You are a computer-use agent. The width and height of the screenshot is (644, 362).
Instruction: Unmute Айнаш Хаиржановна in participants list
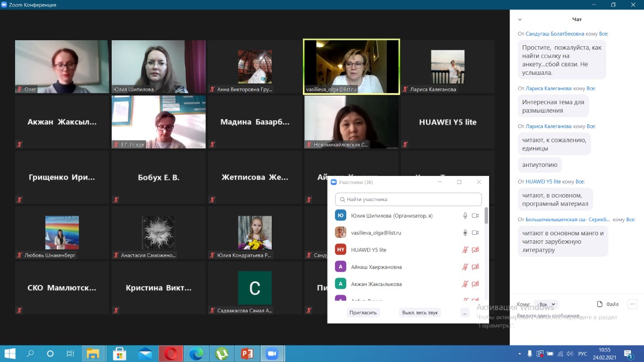click(x=465, y=267)
